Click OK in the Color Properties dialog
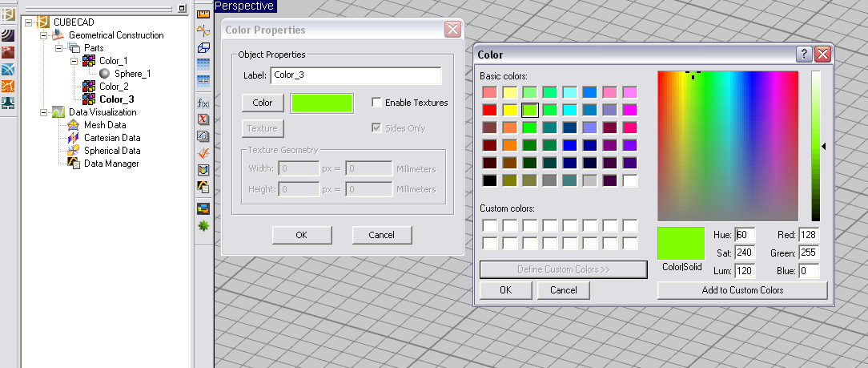Image resolution: width=868 pixels, height=368 pixels. tap(302, 235)
